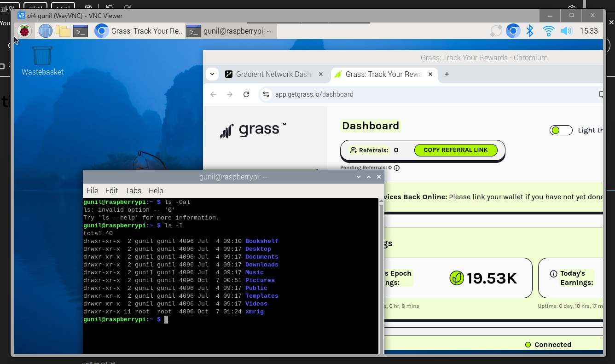Click COPY REFERRAL LINK button

click(456, 150)
